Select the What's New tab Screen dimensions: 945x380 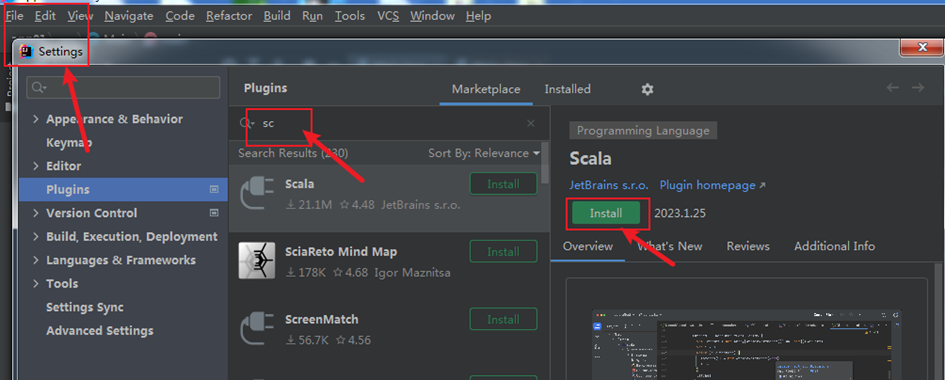pyautogui.click(x=670, y=246)
